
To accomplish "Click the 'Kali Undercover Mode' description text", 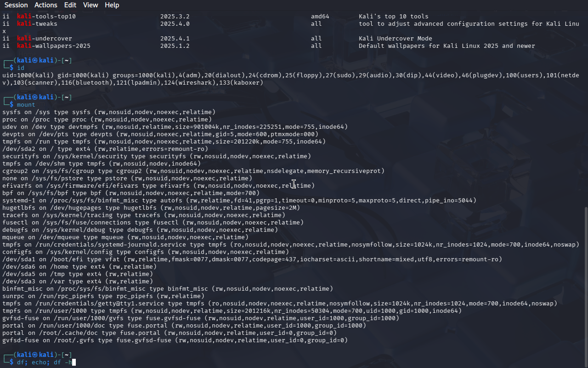I will [x=395, y=39].
